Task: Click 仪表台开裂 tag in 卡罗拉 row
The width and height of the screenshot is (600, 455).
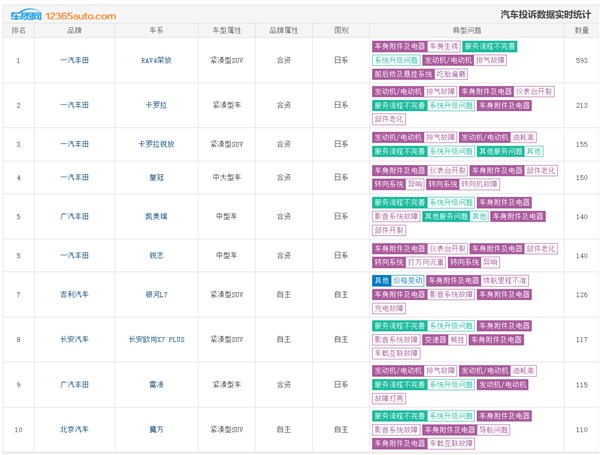Action: click(x=534, y=92)
